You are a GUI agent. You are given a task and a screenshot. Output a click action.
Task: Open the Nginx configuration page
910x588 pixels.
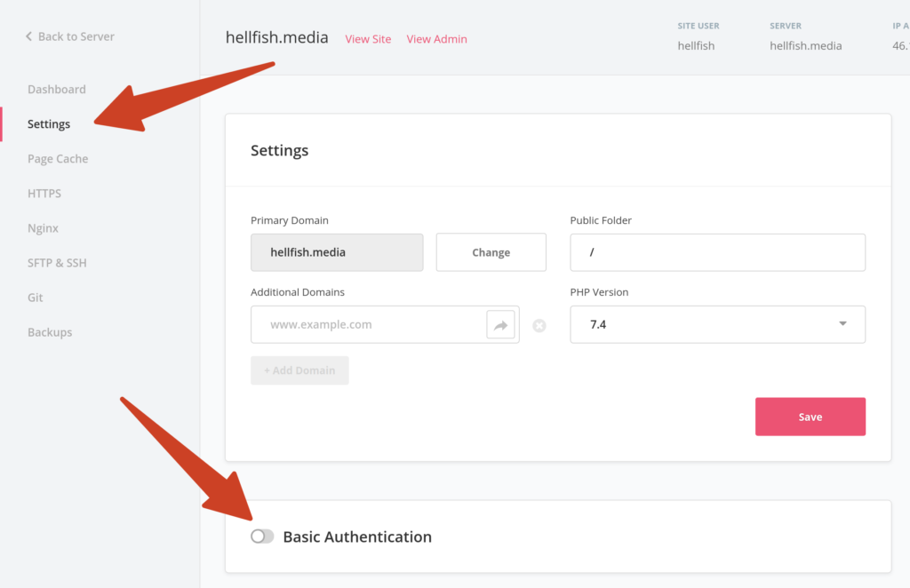(43, 227)
